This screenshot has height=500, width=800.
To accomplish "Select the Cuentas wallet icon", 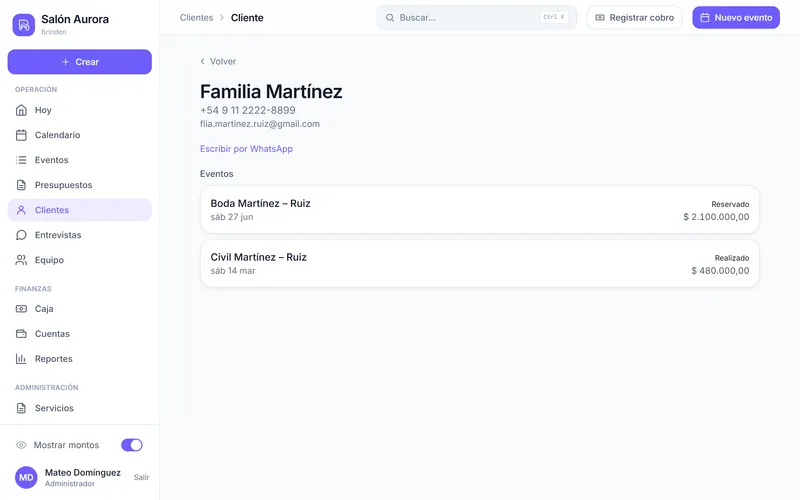I will point(21,334).
